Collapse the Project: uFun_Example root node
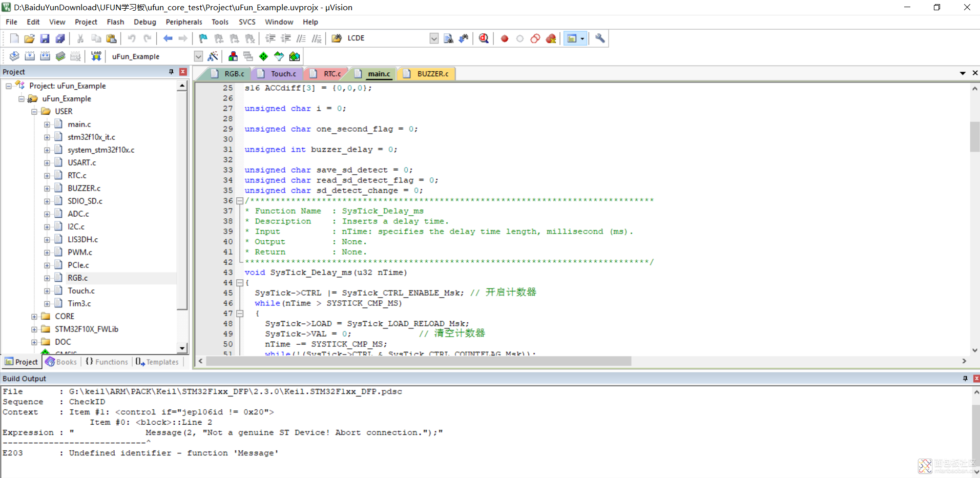The image size is (980, 478). 9,86
